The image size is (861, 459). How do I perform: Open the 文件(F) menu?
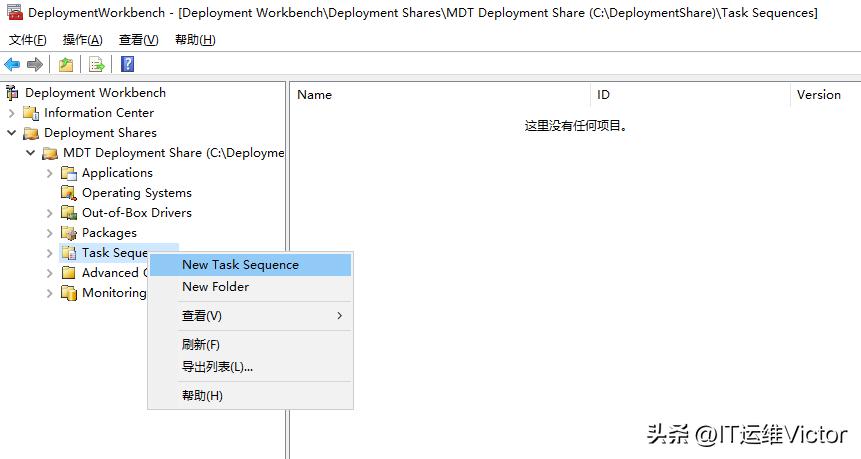pos(27,40)
